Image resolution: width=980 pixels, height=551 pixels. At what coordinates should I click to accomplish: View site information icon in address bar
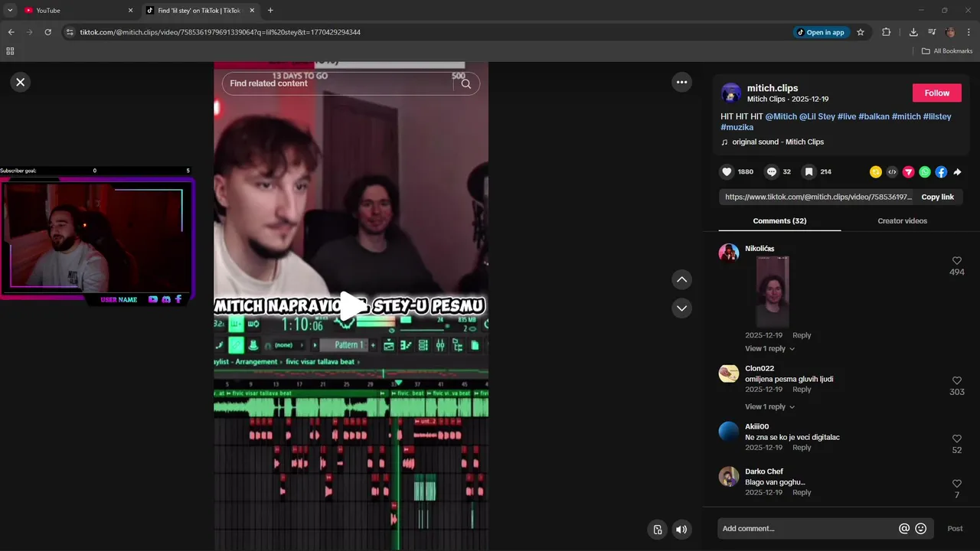tap(70, 32)
